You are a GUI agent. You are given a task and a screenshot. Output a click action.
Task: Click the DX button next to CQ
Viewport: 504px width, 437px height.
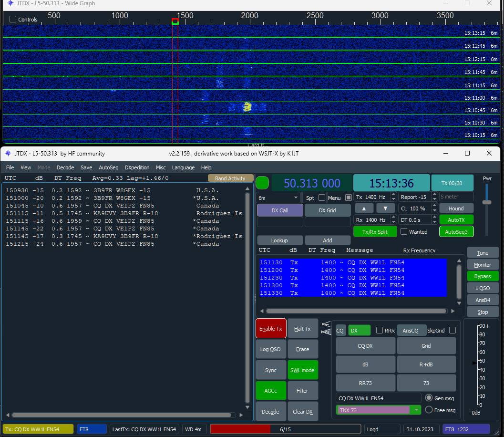(x=359, y=330)
